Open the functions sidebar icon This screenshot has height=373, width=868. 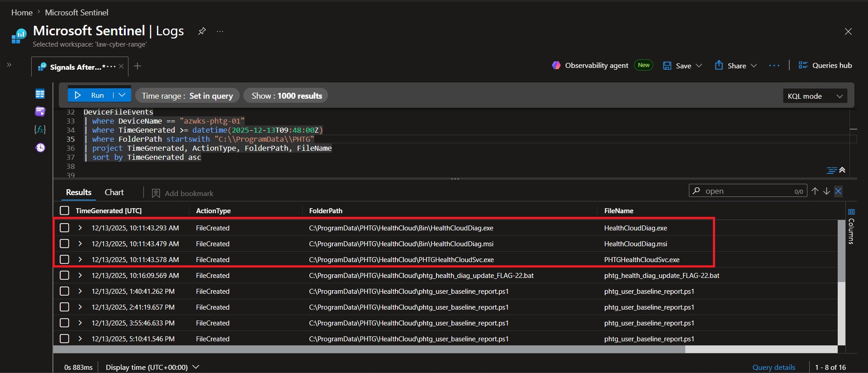tap(40, 129)
